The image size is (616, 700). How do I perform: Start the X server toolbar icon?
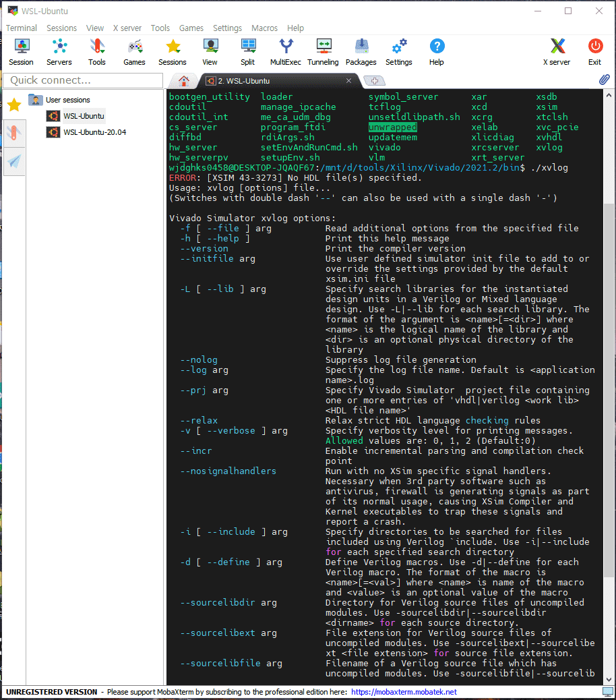pyautogui.click(x=557, y=52)
